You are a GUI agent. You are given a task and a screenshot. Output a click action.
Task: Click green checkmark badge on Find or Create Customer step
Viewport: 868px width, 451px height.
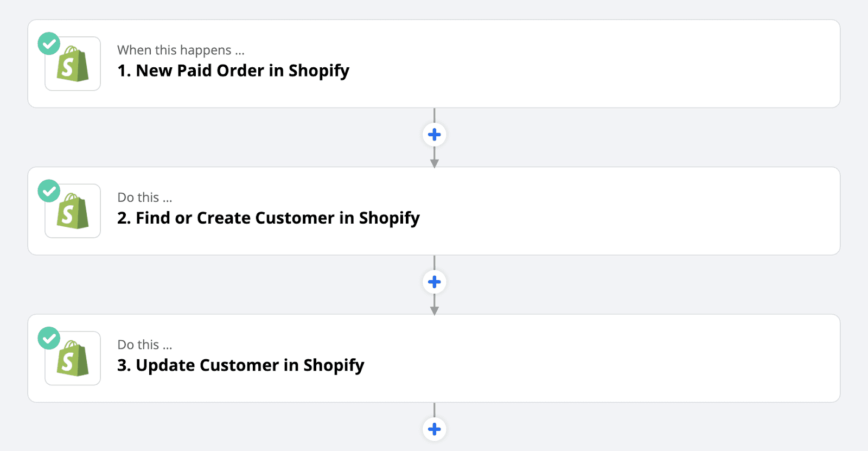[49, 191]
